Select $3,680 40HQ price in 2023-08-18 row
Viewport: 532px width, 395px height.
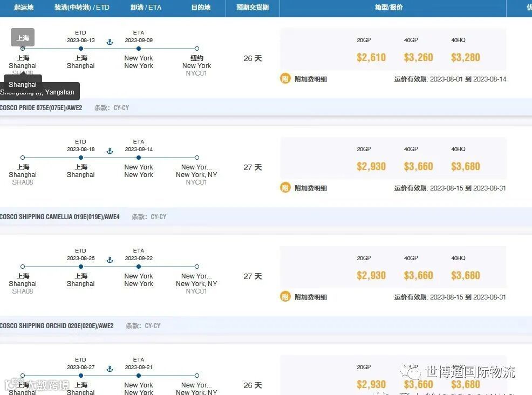tap(466, 166)
